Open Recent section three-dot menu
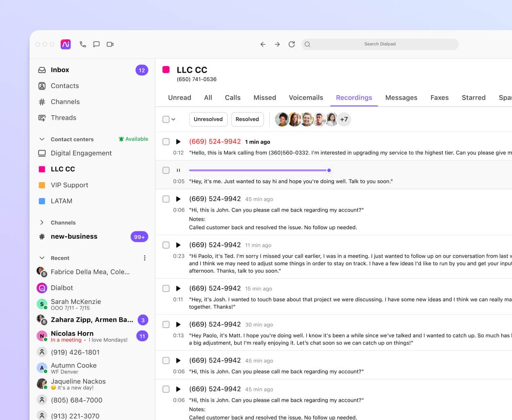Screen dimensions: 512x420 144,258
